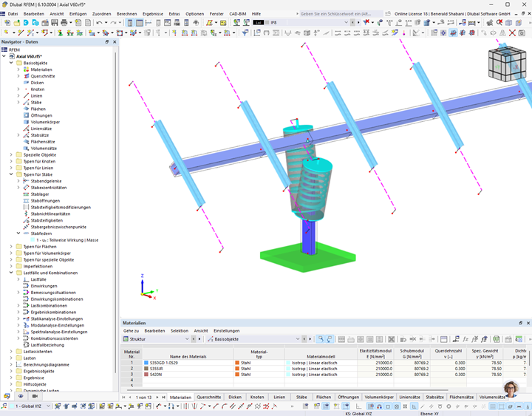This screenshot has height=416, width=532.
Task: Click the assistant avatar at bottom right
Action: 511,389
